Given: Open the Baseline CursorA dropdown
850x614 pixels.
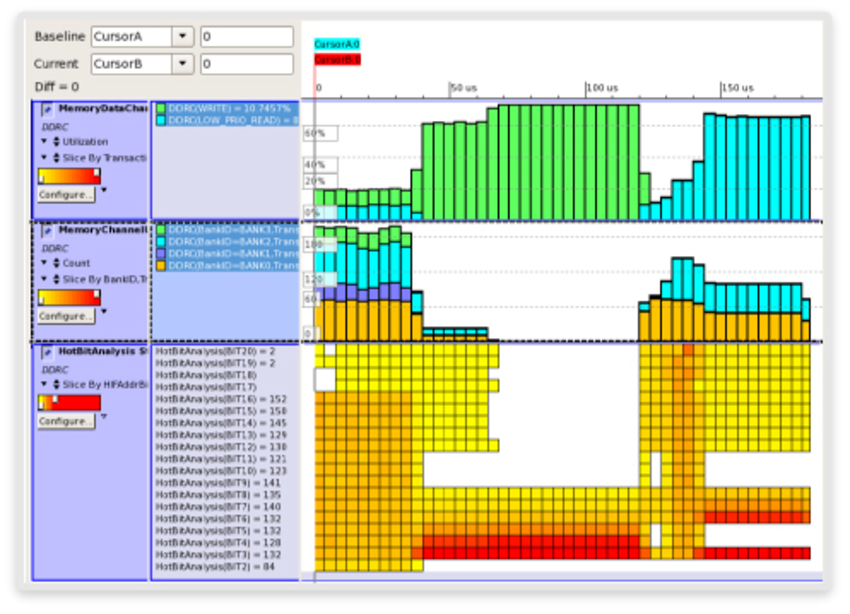Looking at the screenshot, I should [182, 37].
